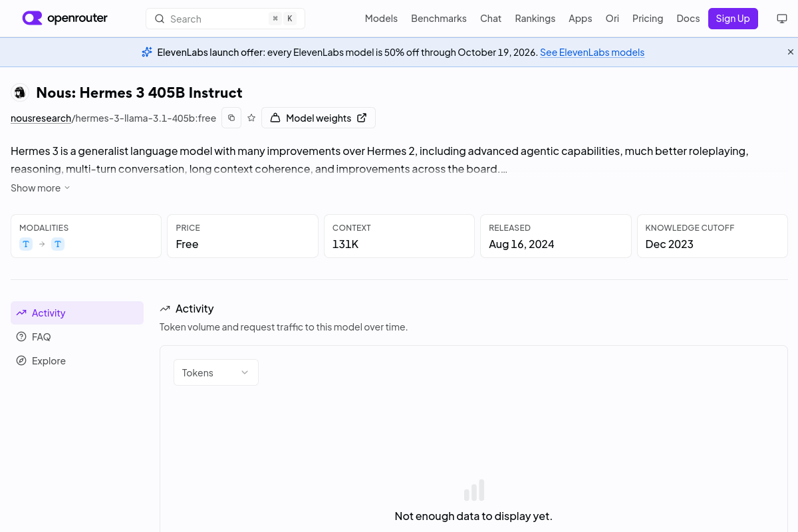
Task: Open the nousresearch provider link
Action: pos(41,118)
